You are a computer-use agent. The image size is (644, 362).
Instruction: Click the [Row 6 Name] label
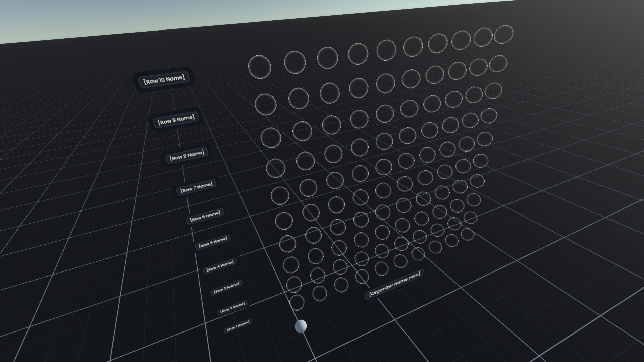(205, 216)
